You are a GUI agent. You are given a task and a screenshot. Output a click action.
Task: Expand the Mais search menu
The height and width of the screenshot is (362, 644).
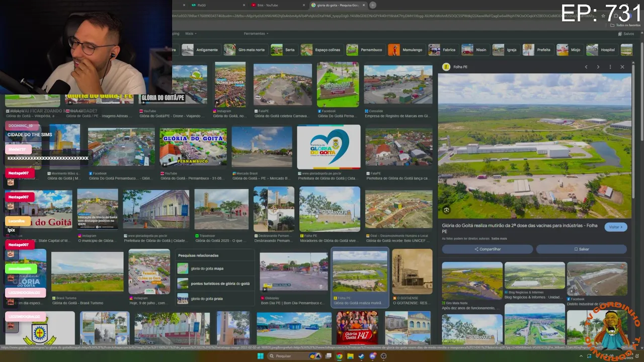coord(191,34)
